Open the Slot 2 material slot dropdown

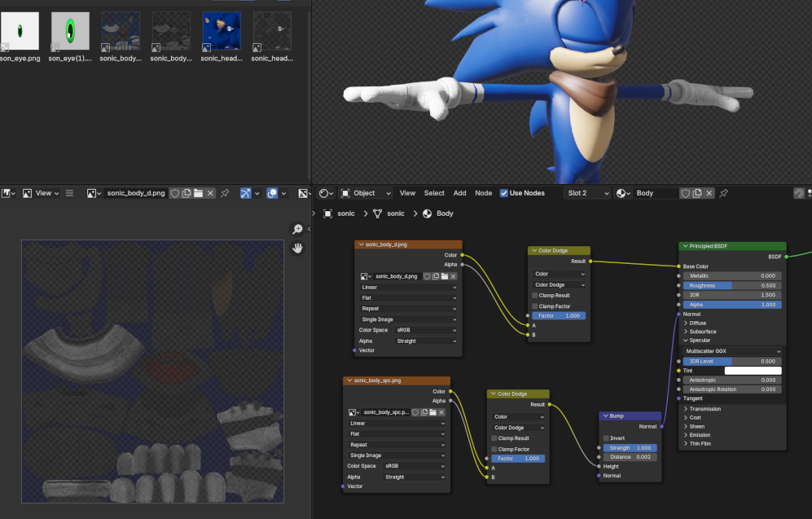tap(588, 193)
